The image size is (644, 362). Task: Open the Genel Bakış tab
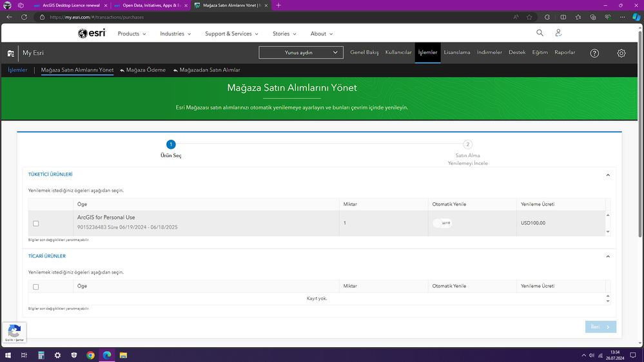(364, 53)
